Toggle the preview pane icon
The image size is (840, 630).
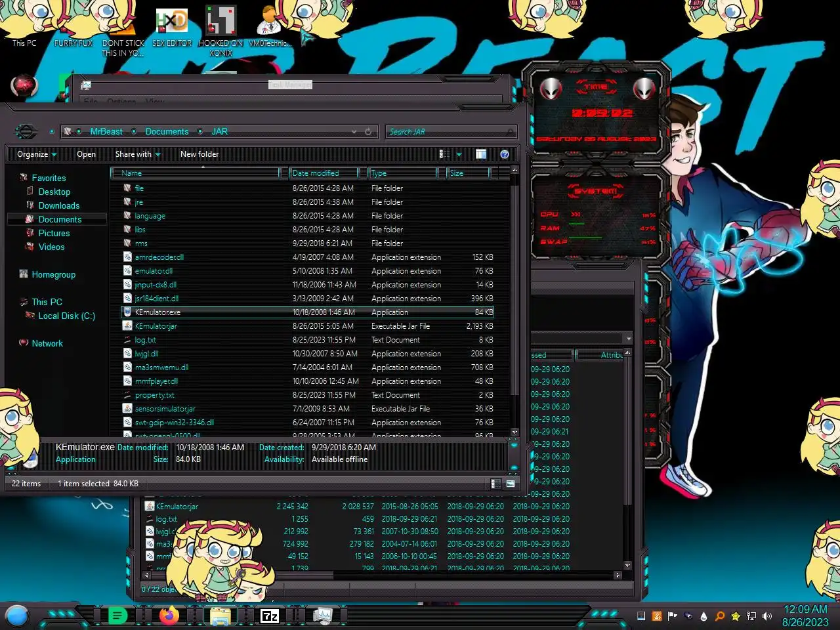tap(481, 154)
